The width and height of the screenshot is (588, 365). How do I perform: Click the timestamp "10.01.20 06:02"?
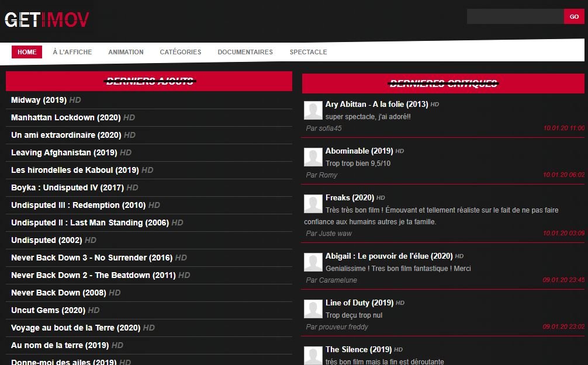(564, 175)
